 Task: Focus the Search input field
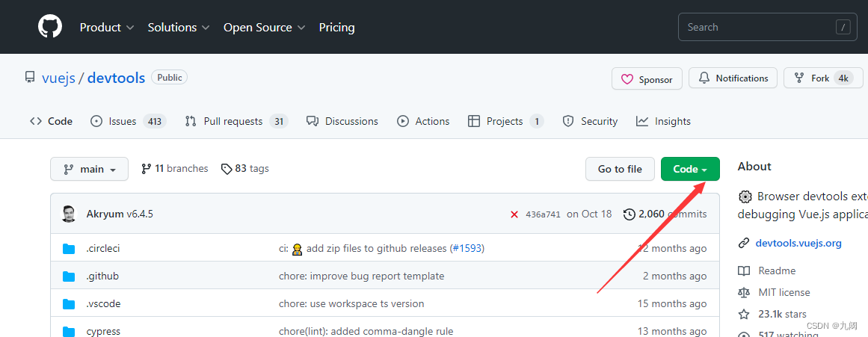click(768, 27)
